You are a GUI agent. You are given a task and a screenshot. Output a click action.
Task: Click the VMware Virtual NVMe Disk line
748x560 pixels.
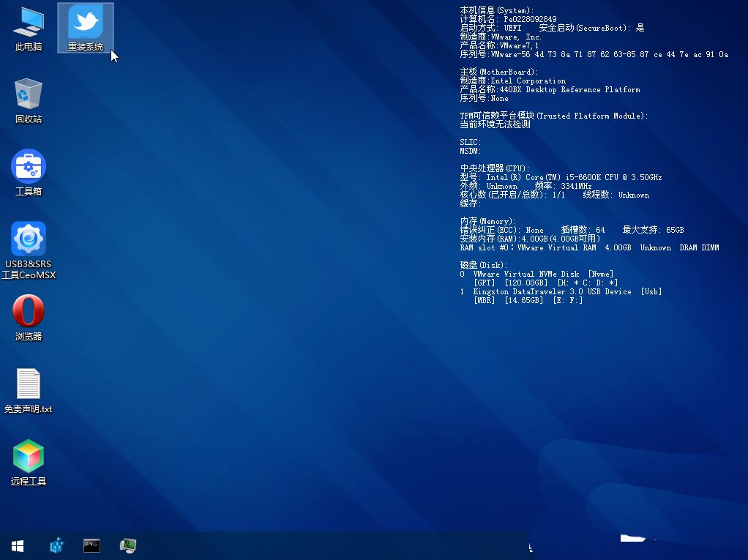point(536,274)
